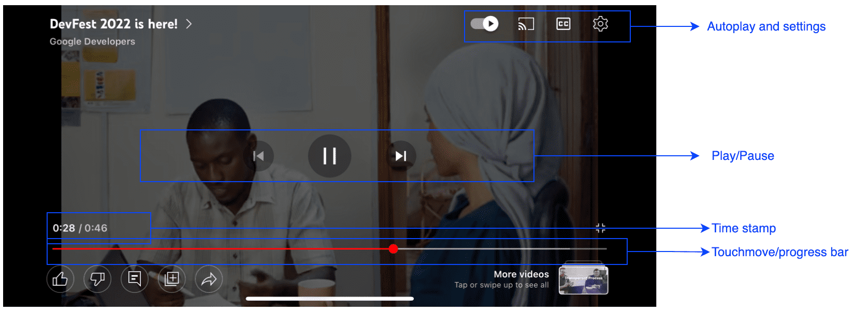The height and width of the screenshot is (325, 868).
Task: Turn off the autoplay toggle
Action: coord(484,24)
